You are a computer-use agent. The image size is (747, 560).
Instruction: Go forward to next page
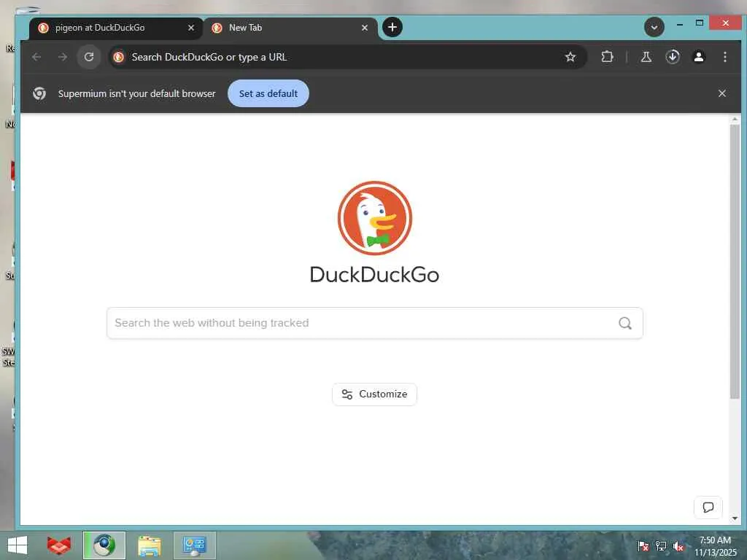[63, 57]
